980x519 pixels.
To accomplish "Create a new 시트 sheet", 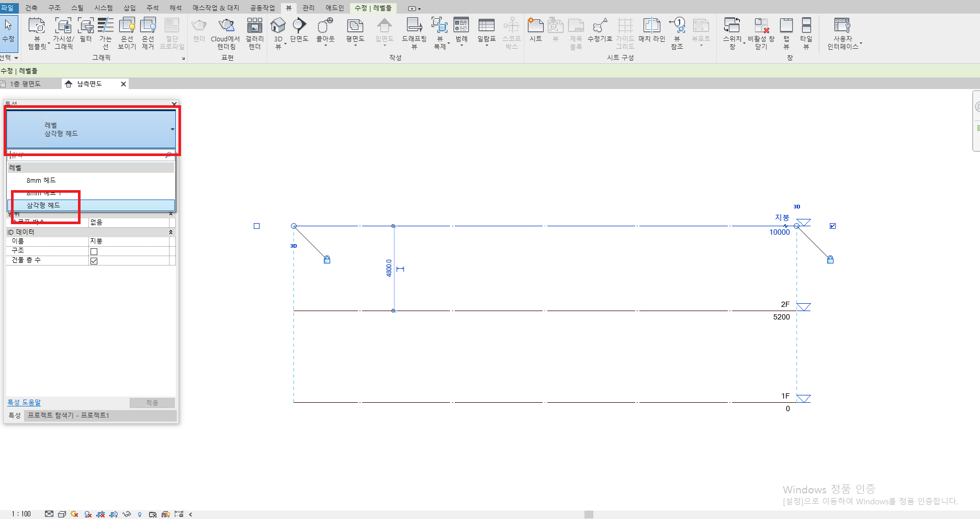I will click(535, 30).
